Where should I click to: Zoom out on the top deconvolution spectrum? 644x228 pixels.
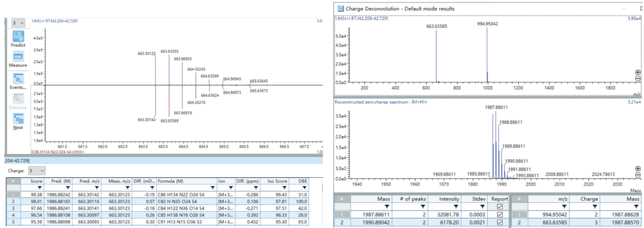pos(638,78)
